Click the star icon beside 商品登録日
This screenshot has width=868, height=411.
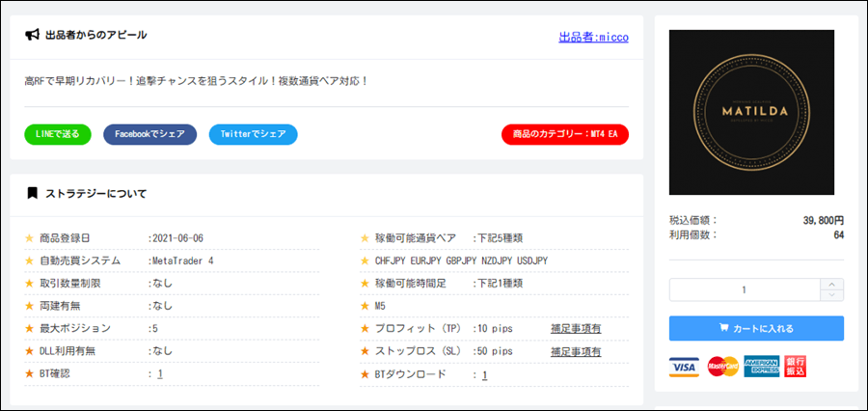[x=29, y=238]
